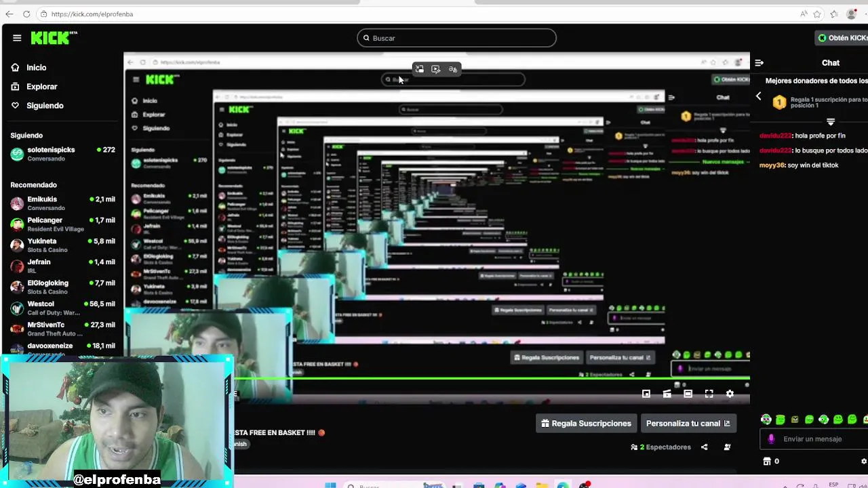Click third icon in floating capture toolbar
The image size is (868, 488).
(453, 69)
